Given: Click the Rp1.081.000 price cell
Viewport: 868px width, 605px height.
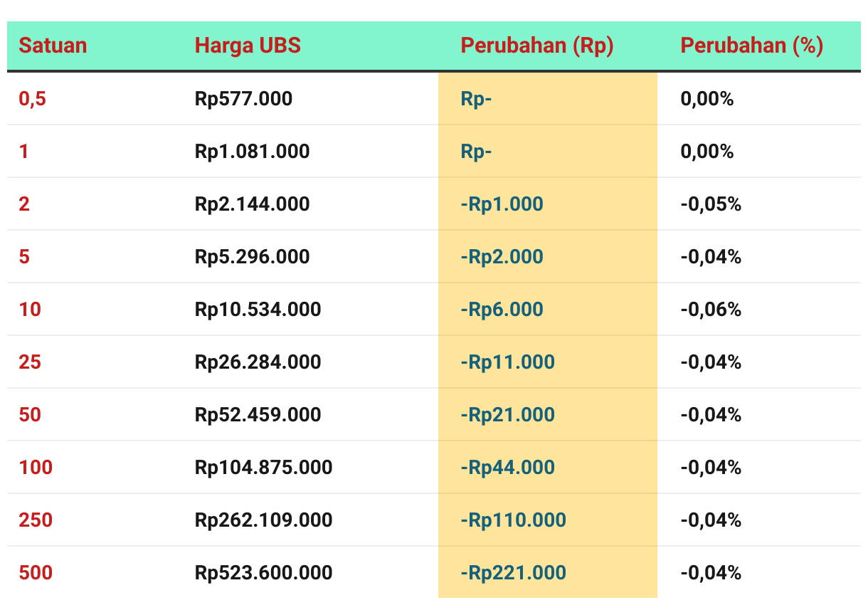Looking at the screenshot, I should tap(252, 152).
